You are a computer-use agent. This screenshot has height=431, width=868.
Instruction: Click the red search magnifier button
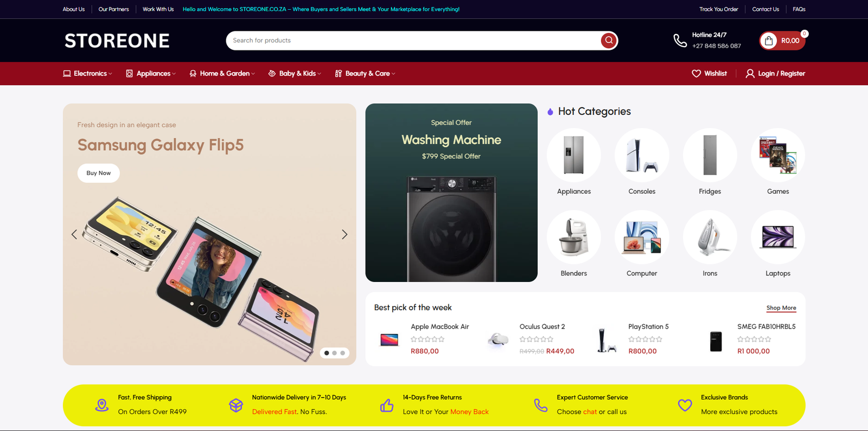[609, 40]
